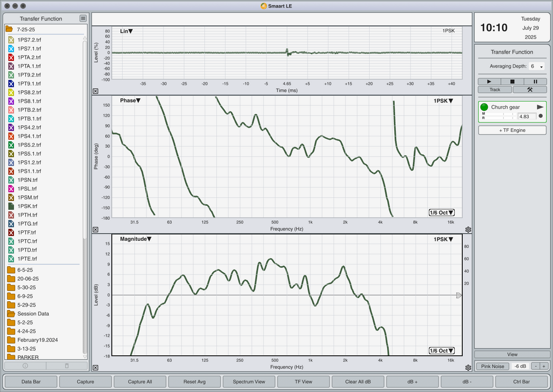
Task: Open the Phase graph type dropdown
Action: click(130, 100)
